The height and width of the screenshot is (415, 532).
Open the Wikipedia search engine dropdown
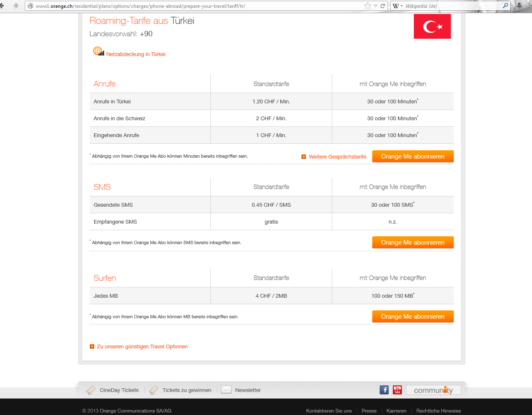tap(397, 6)
